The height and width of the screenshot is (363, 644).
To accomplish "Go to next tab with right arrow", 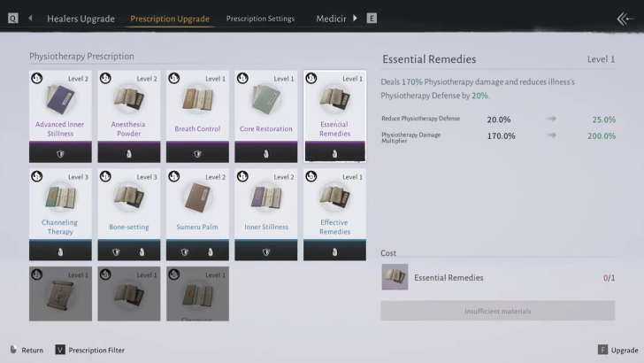I will click(x=355, y=18).
